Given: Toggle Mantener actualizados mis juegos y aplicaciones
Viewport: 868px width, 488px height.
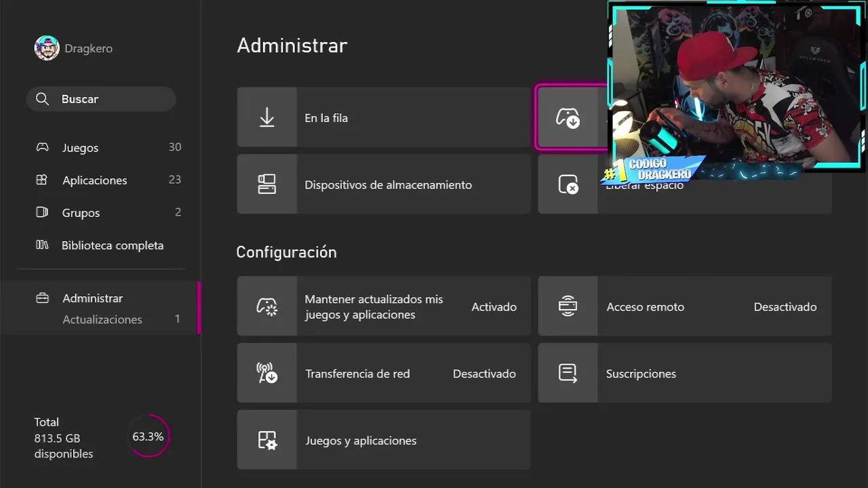Looking at the screenshot, I should [384, 306].
